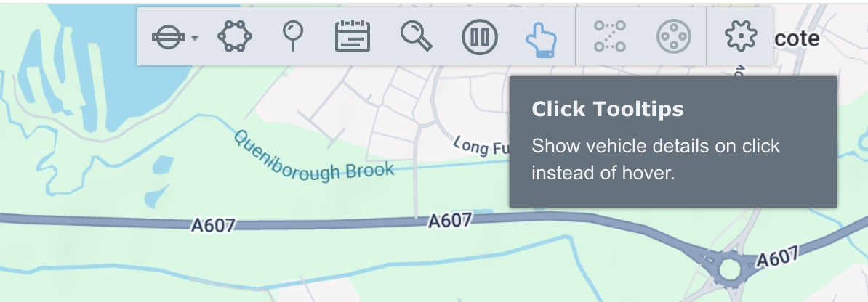Click the "Long Fu" street label
The height and width of the screenshot is (302, 868).
(x=480, y=146)
